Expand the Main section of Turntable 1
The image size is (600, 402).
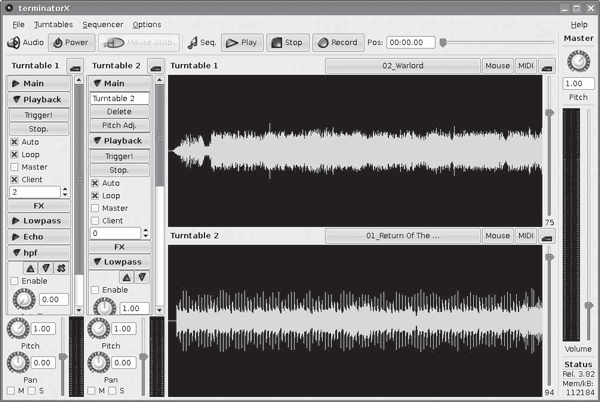(39, 84)
